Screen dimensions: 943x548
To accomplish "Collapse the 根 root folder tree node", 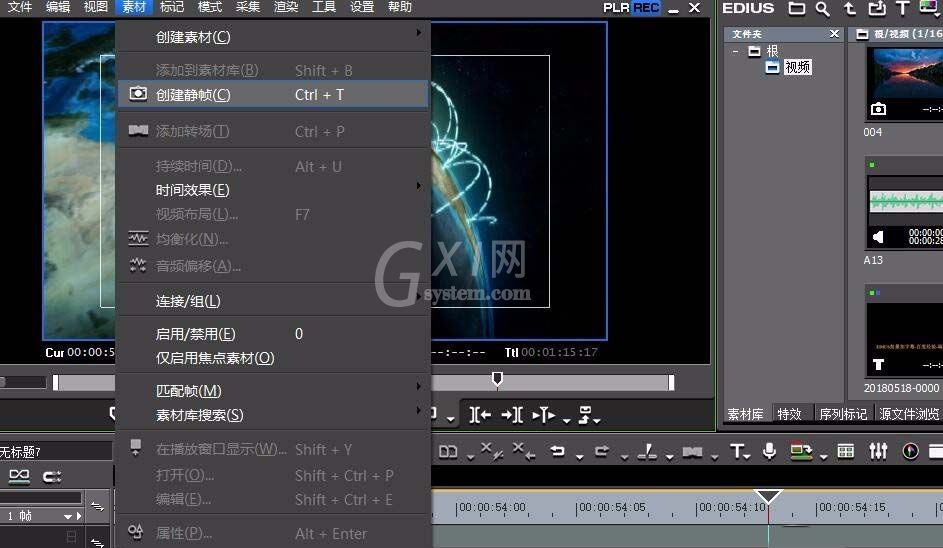I will tap(736, 52).
